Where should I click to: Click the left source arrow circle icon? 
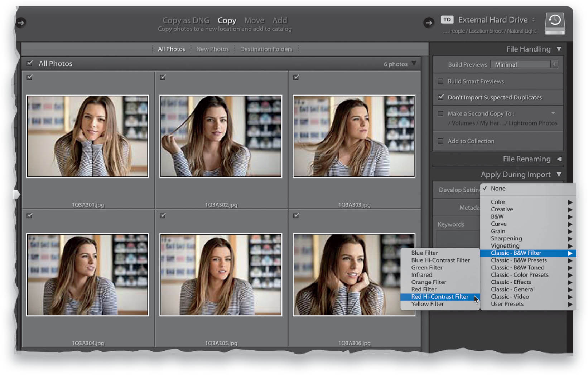point(21,23)
